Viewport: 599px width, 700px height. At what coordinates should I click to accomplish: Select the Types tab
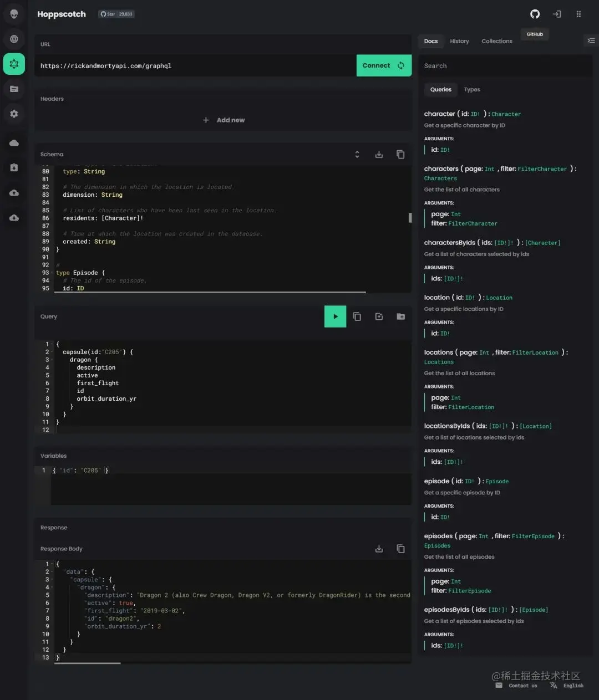click(x=472, y=89)
